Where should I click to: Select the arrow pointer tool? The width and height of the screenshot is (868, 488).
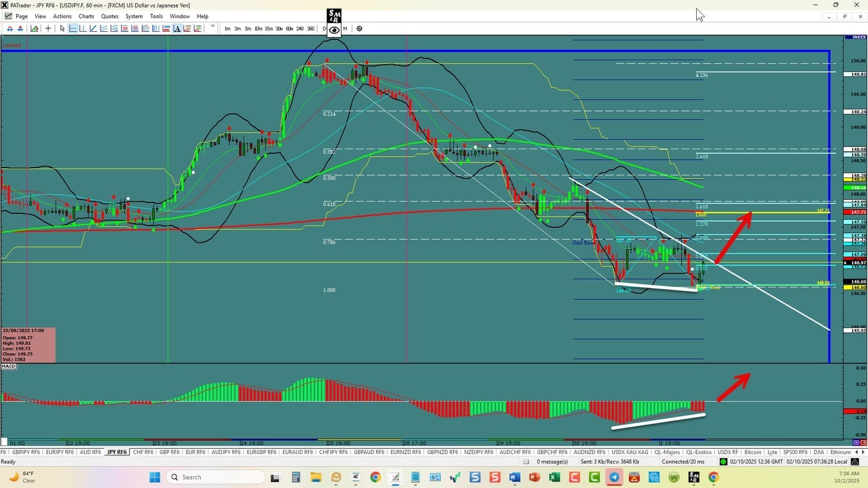62,28
